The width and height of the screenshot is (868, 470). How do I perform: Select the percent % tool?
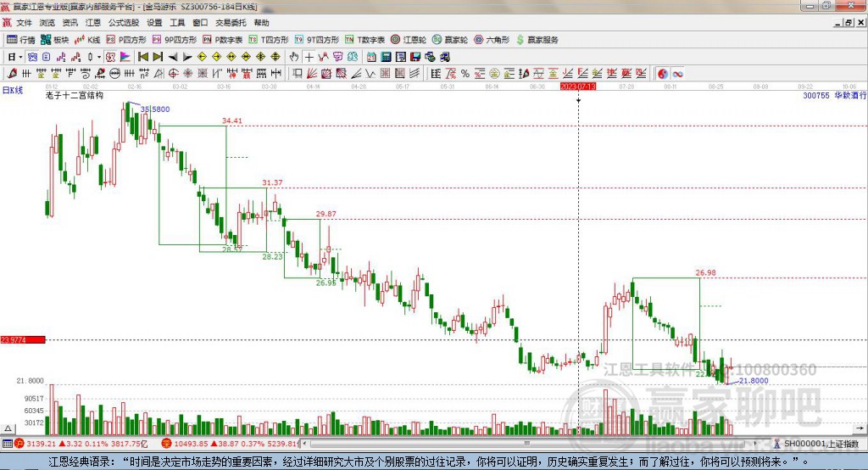coord(465,74)
